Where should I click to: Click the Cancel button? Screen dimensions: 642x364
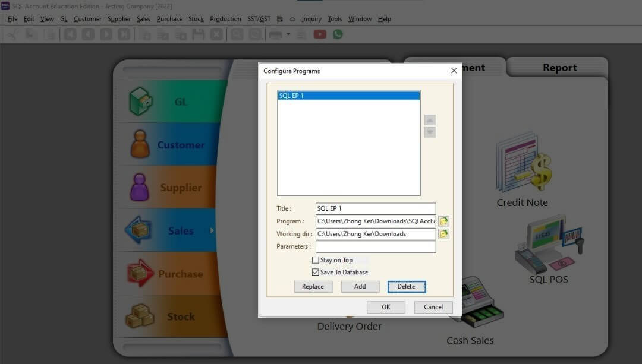pyautogui.click(x=433, y=307)
